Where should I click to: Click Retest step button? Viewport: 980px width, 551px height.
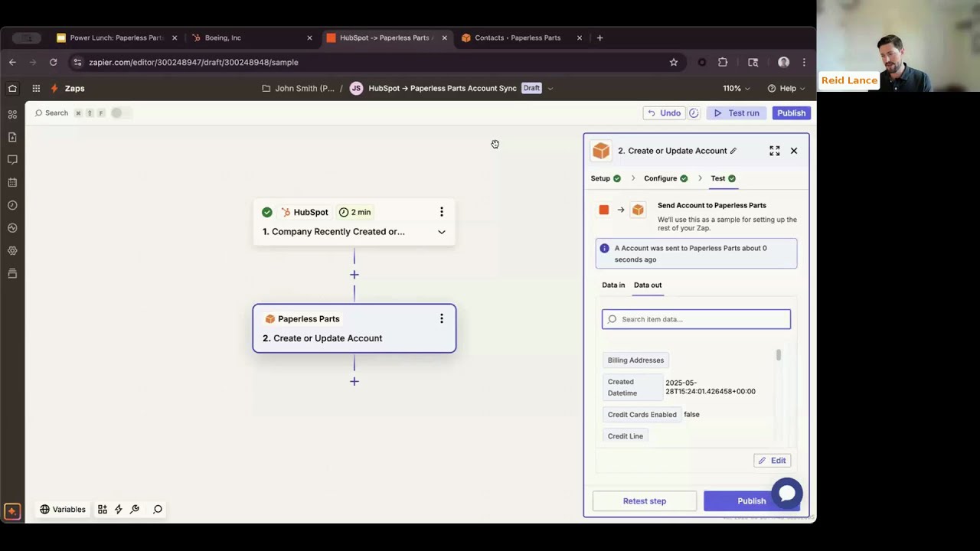tap(645, 501)
